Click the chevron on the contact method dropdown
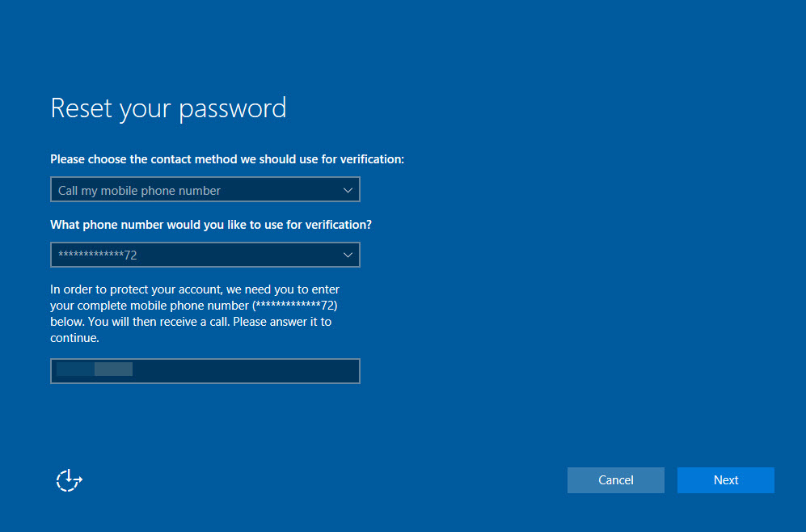The height and width of the screenshot is (532, 806). coord(348,189)
